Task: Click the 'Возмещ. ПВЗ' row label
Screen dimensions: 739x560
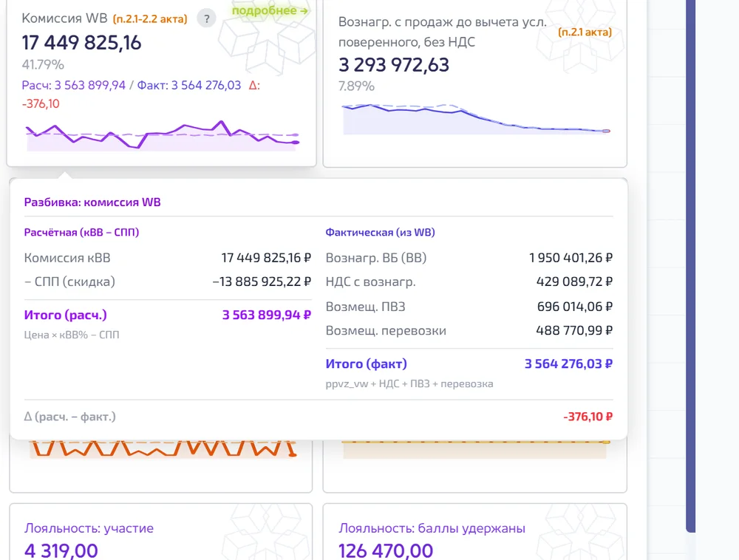Action: click(366, 307)
